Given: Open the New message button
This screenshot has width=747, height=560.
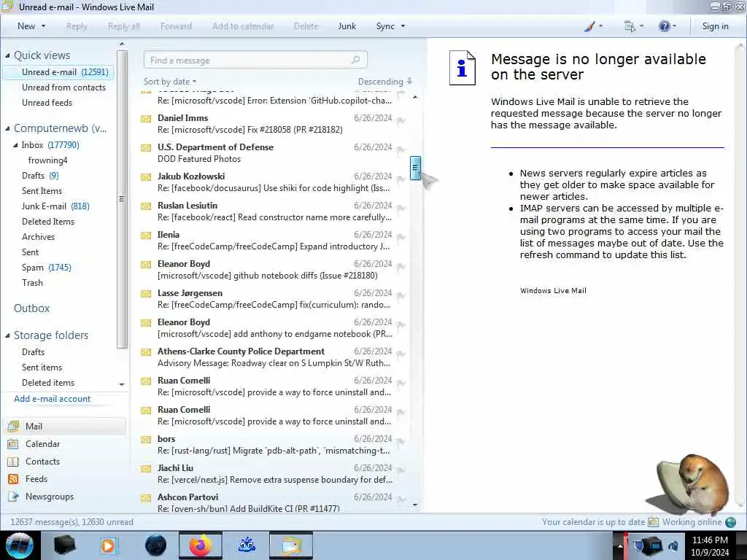Looking at the screenshot, I should (x=26, y=26).
